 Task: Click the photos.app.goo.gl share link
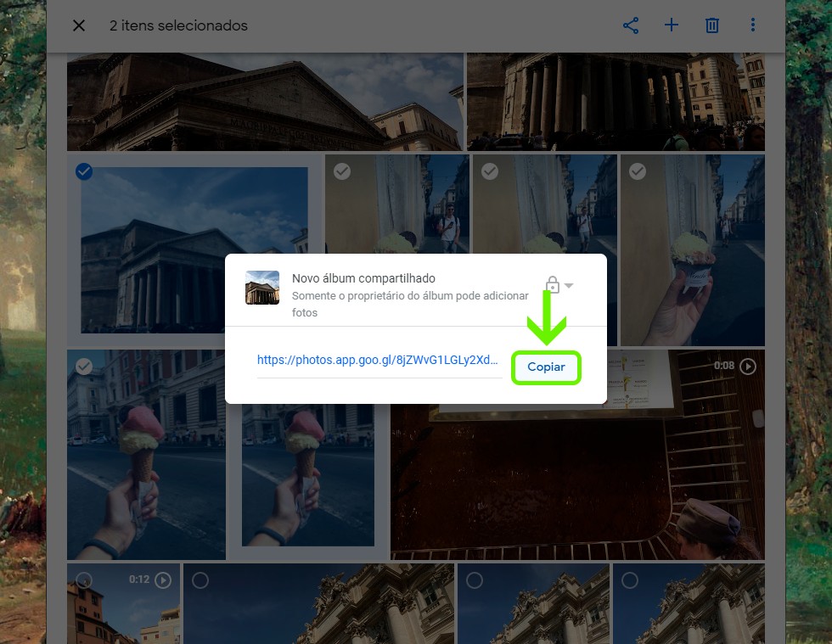click(379, 360)
